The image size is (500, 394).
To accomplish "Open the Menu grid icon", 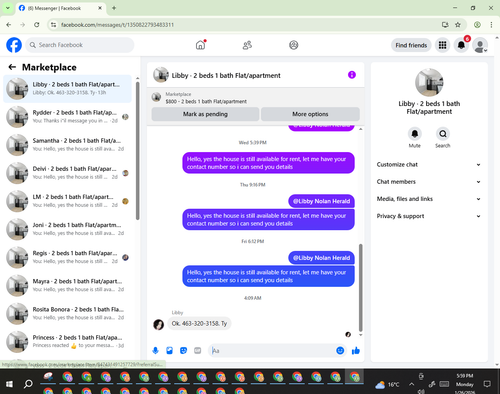I will (x=442, y=45).
